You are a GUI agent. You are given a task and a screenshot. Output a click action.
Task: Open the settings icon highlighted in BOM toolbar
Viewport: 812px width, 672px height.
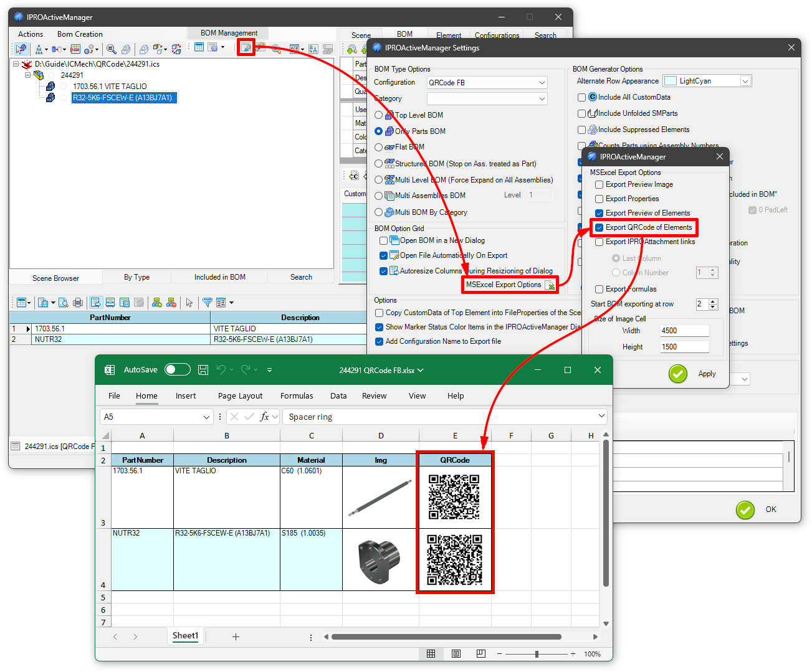(246, 49)
